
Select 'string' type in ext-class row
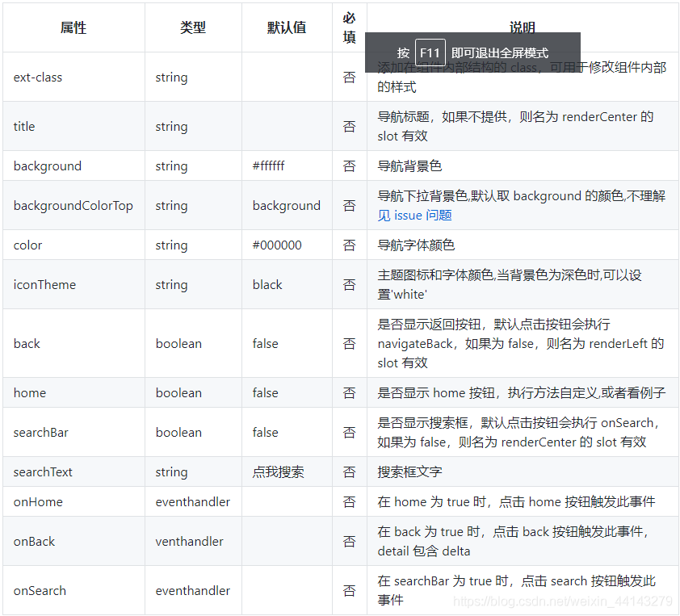[x=171, y=78]
